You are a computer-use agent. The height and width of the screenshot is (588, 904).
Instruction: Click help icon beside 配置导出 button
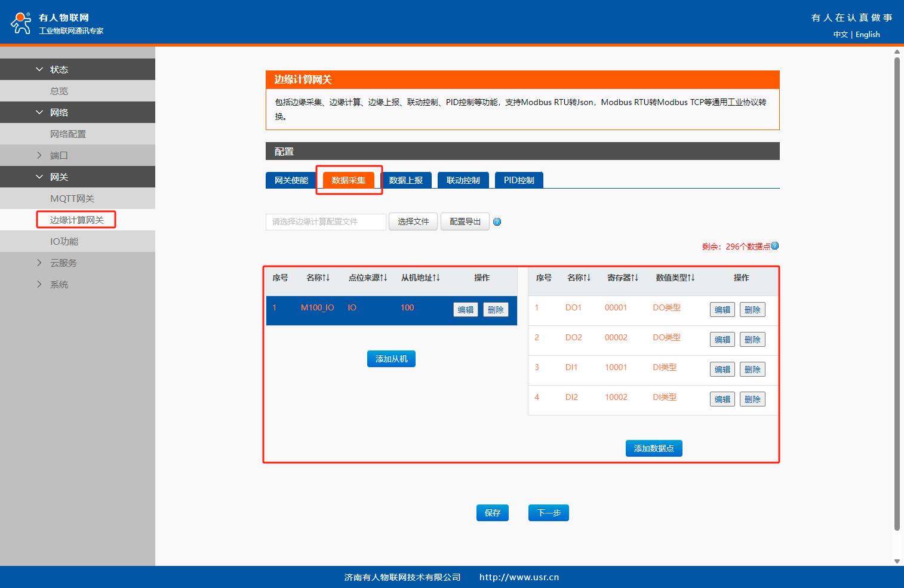[x=497, y=222]
